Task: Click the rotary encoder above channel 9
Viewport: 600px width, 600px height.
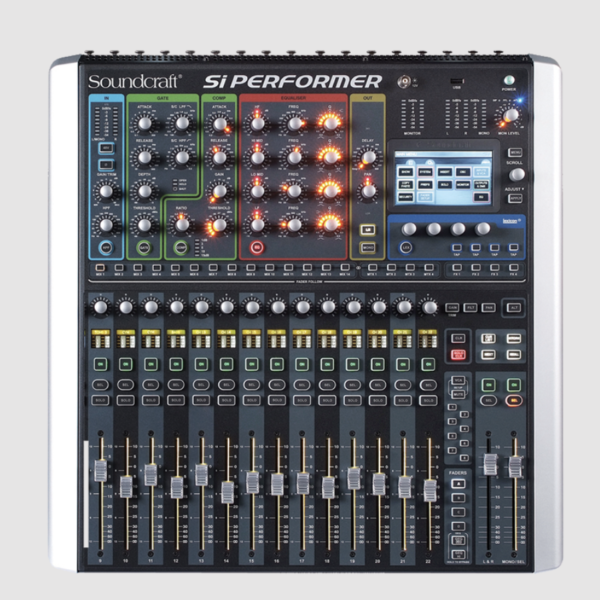Action: [x=101, y=307]
